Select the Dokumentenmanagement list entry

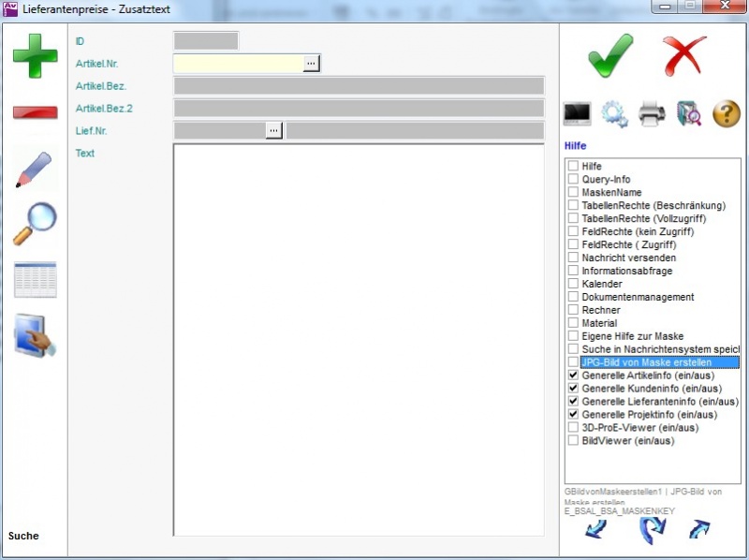(638, 297)
